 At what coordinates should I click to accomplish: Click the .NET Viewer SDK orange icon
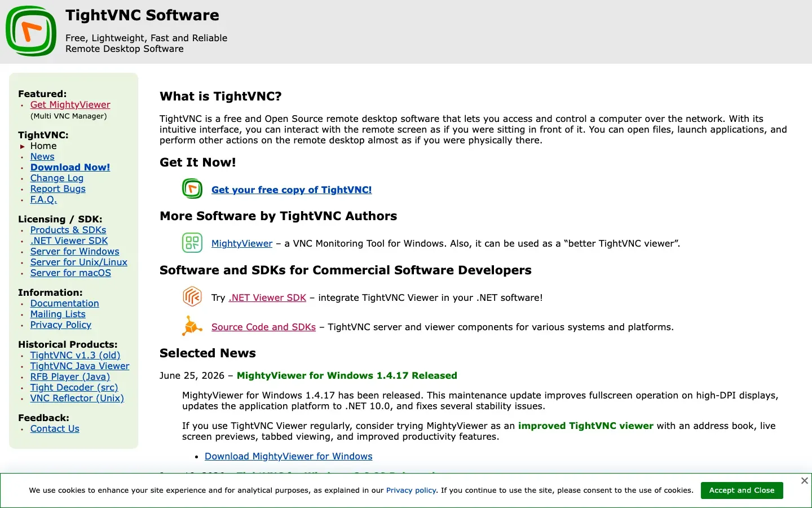pos(192,296)
